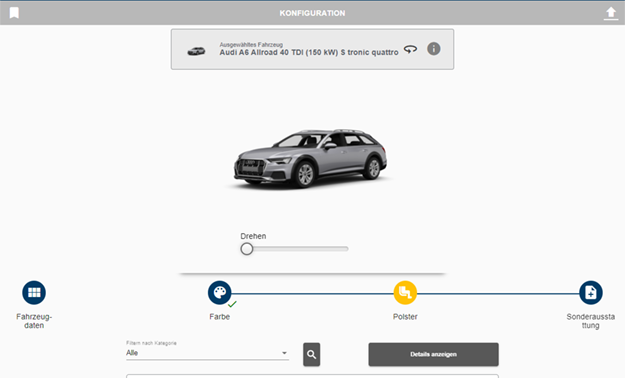Image resolution: width=625 pixels, height=378 pixels.
Task: Click the KONFIGURATION header title
Action: tap(312, 13)
